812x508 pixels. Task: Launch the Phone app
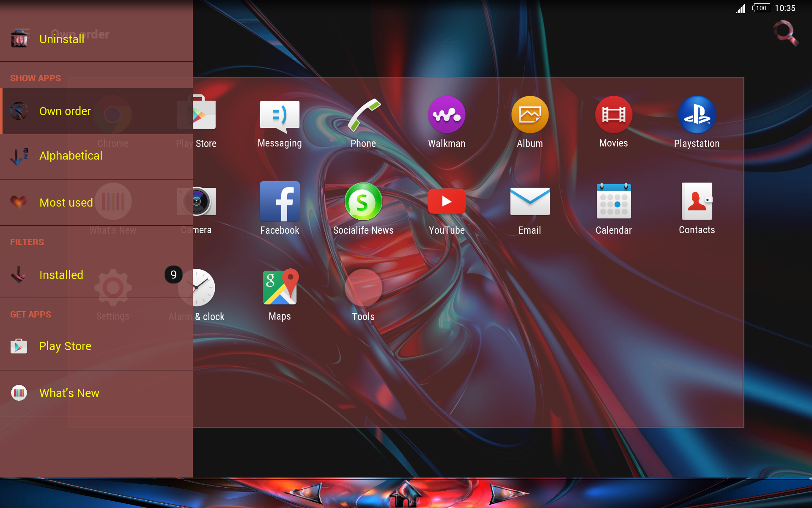pos(363,123)
